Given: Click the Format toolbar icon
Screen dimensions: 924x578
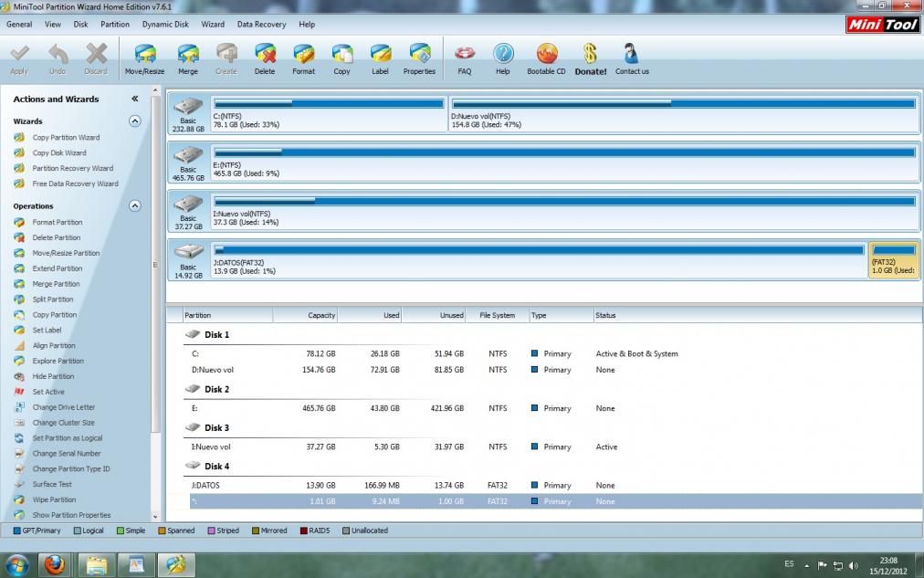Looking at the screenshot, I should pyautogui.click(x=303, y=54).
